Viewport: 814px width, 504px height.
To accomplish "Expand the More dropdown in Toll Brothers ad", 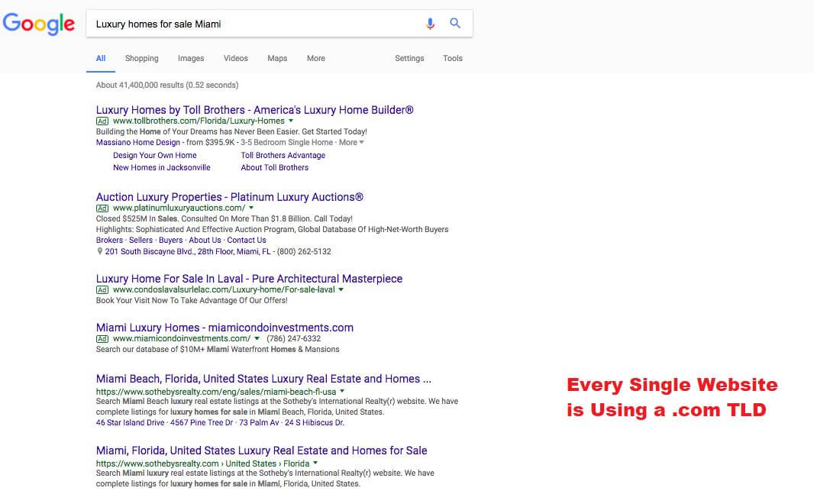I will [x=351, y=142].
